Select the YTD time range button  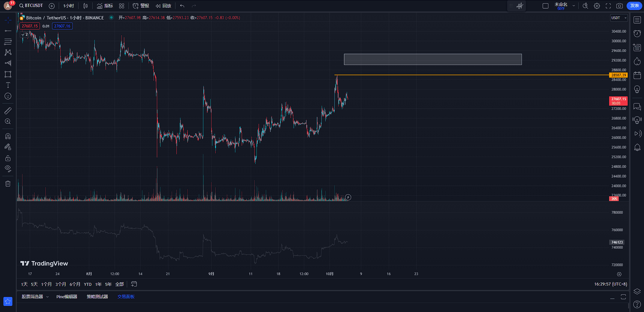tap(87, 284)
